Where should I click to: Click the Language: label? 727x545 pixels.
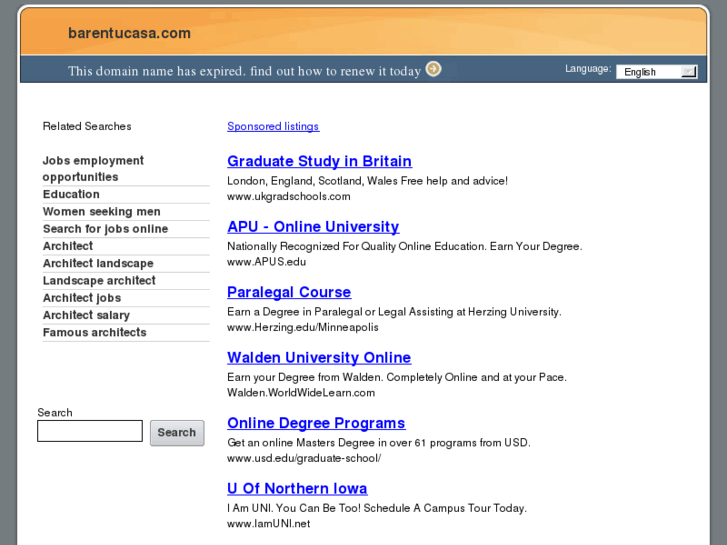click(588, 69)
